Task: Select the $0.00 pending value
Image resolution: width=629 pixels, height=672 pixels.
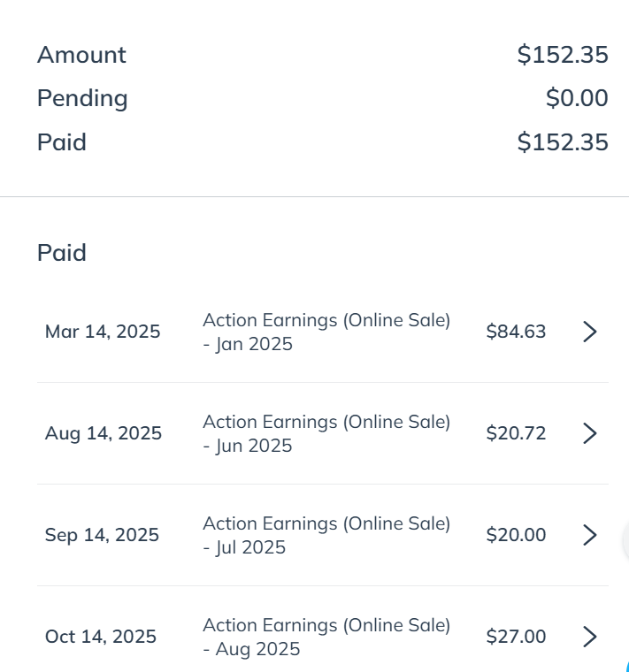Action: (577, 98)
